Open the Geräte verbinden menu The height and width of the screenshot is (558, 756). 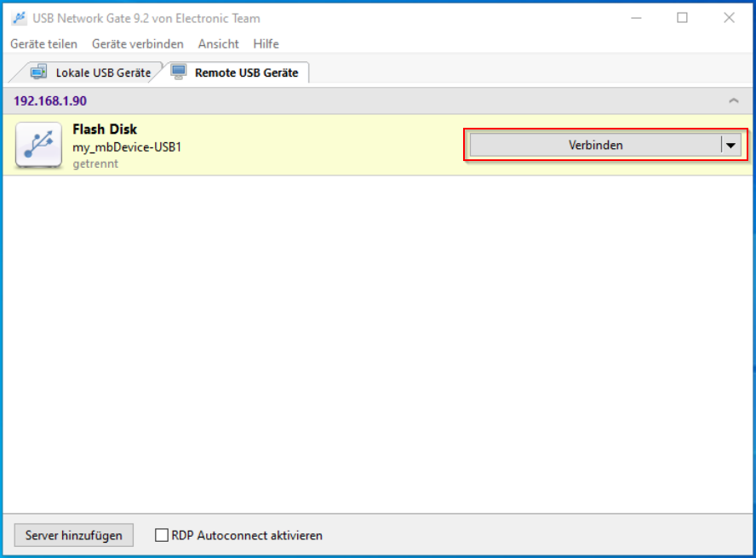pos(137,44)
